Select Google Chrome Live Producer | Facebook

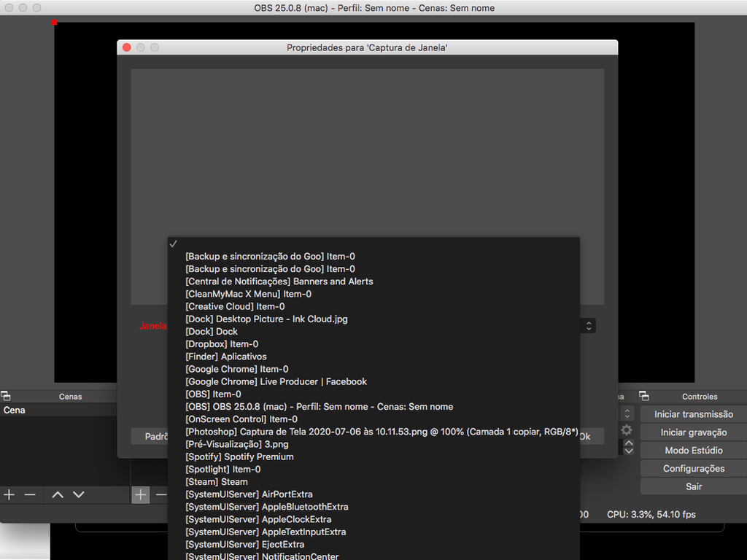[373, 381]
